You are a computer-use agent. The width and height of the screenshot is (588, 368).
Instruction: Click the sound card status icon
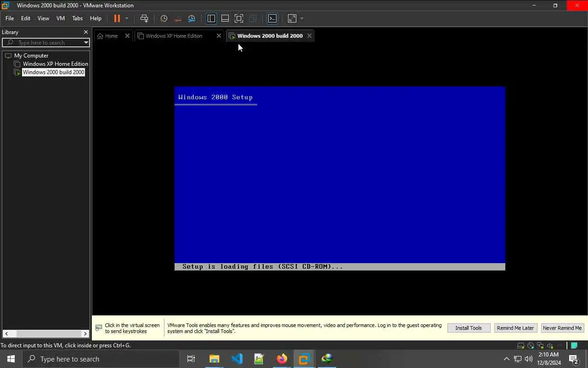(550, 345)
